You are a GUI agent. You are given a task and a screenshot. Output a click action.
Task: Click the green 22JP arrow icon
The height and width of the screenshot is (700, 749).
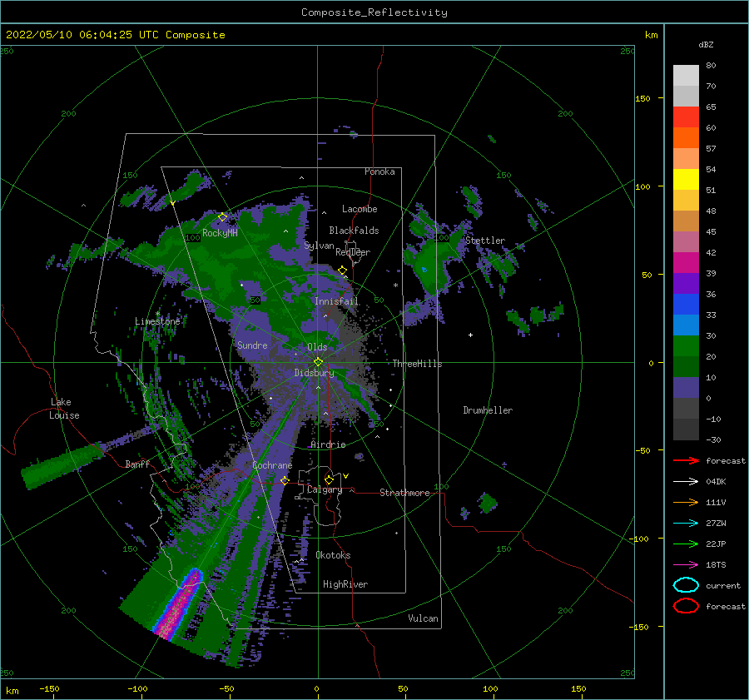(686, 544)
